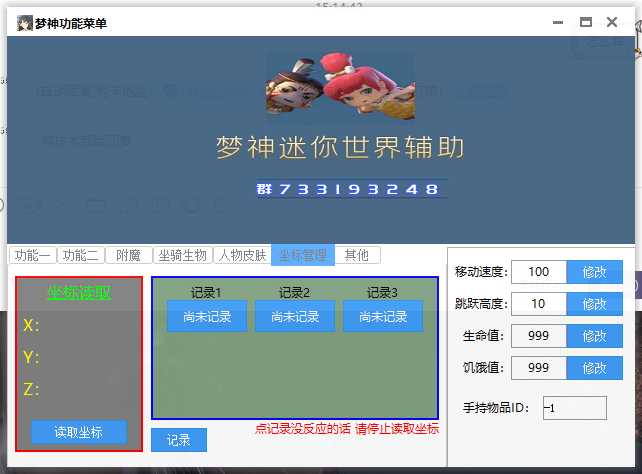Click 修改 button for 跳跃高度
This screenshot has height=474, width=642.
coord(595,304)
